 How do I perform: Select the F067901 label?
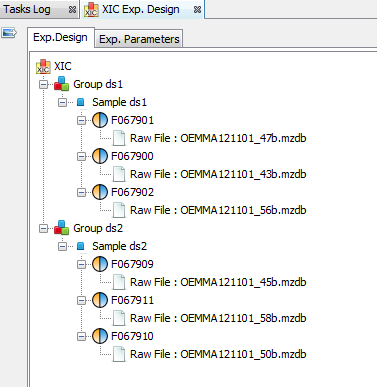[x=132, y=120]
